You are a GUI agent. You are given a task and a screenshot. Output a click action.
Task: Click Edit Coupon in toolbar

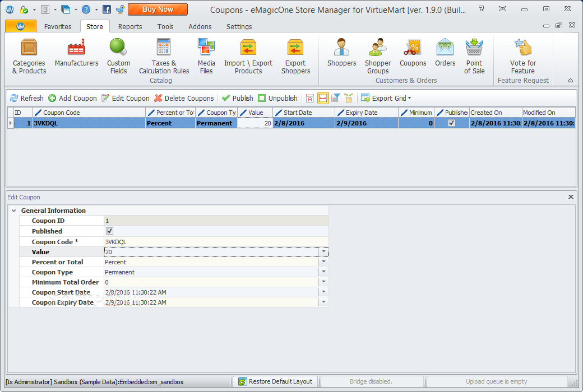126,98
